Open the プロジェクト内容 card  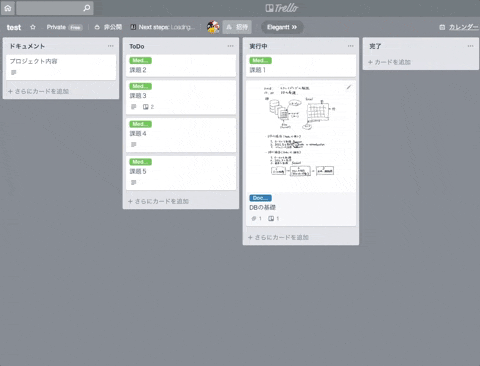(x=61, y=67)
